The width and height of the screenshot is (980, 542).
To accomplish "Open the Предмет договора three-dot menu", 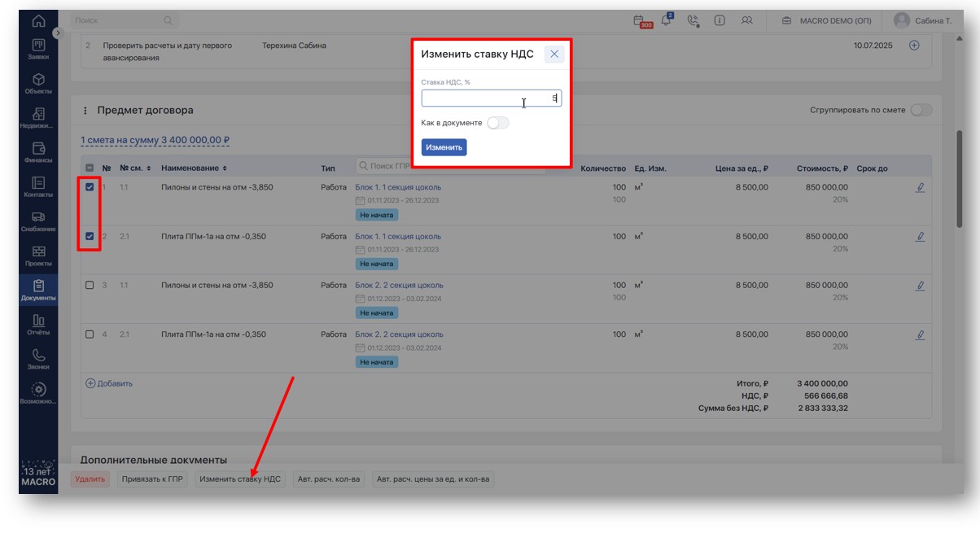I will 85,110.
